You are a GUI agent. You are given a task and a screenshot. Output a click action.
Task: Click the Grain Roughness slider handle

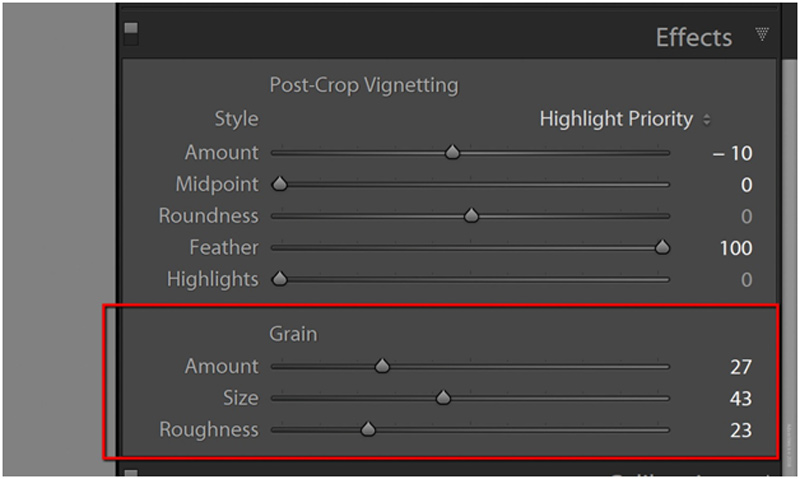(x=367, y=430)
